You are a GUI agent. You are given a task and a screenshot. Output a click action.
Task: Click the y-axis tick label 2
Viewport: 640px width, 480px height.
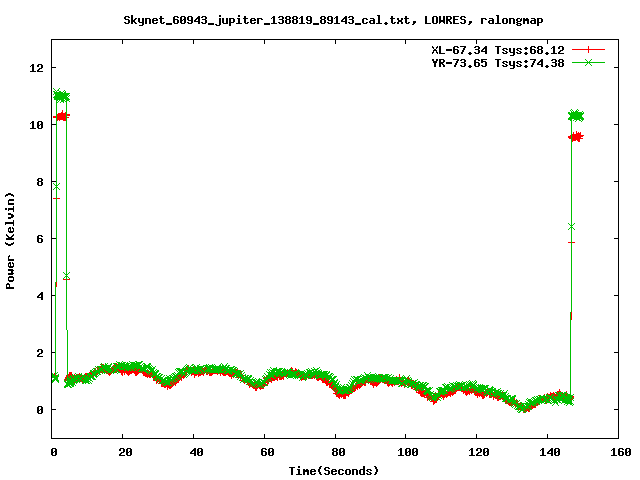40,353
